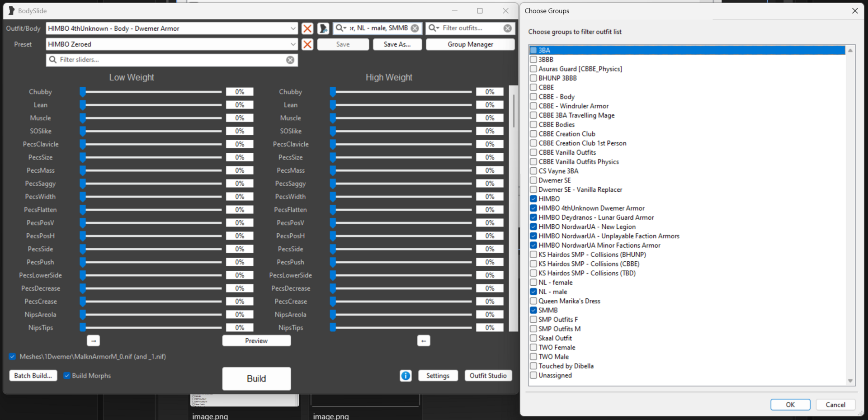This screenshot has height=420, width=868.
Task: Uncheck the MalknArmorM_0.nif mesh checkbox
Action: 12,357
